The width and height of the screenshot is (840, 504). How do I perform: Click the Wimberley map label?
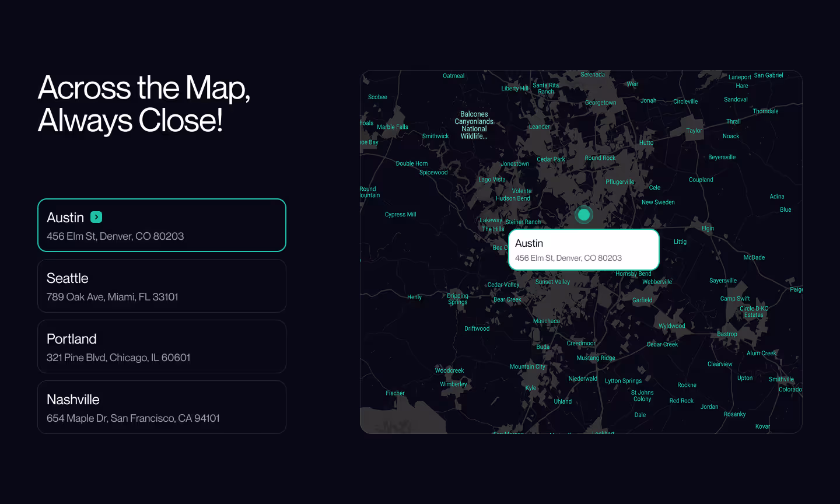pos(453,384)
